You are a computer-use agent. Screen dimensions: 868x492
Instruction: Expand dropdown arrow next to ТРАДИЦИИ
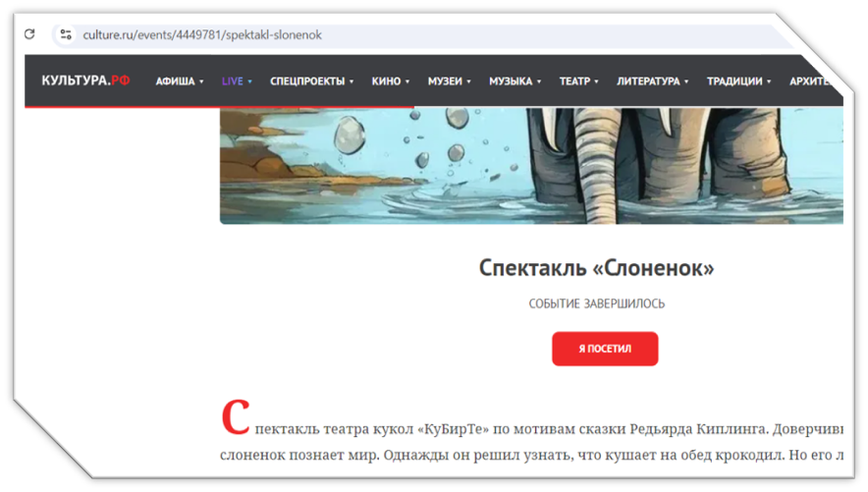769,82
